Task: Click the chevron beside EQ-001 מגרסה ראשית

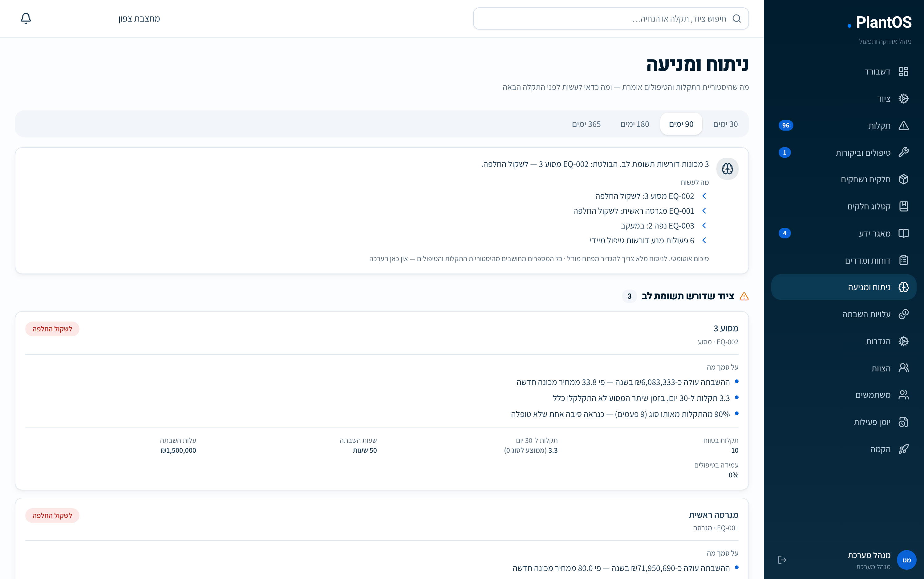Action: (x=704, y=211)
